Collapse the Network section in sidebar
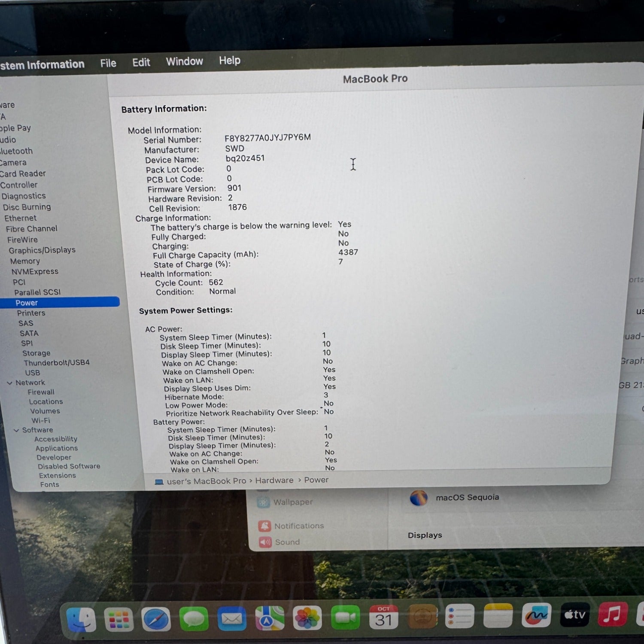The height and width of the screenshot is (644, 644). tap(9, 383)
